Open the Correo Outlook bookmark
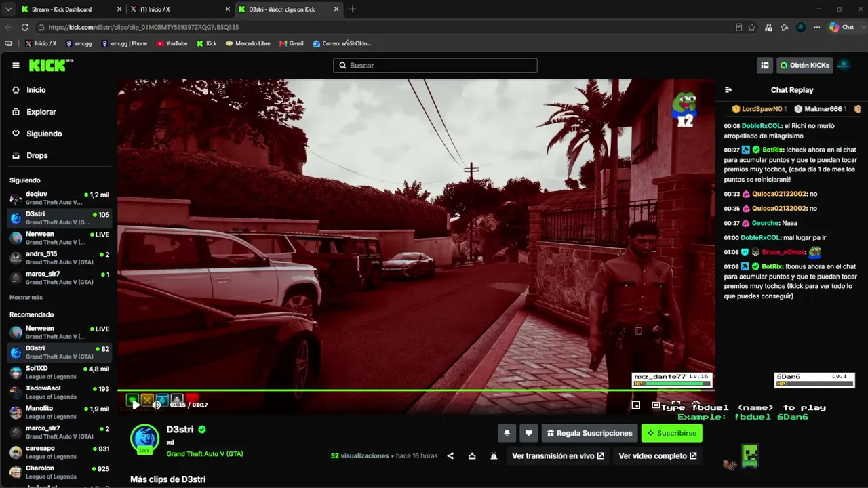Screen dimensions: 868x488 tap(342, 43)
